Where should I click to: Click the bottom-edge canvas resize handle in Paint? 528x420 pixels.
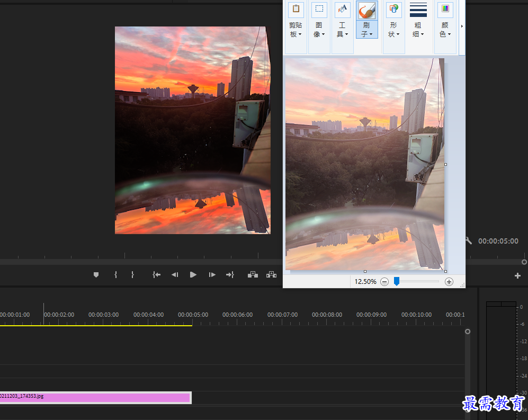365,271
